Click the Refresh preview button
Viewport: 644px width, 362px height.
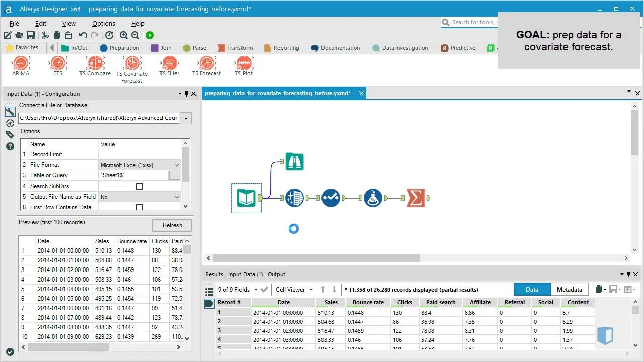[172, 225]
